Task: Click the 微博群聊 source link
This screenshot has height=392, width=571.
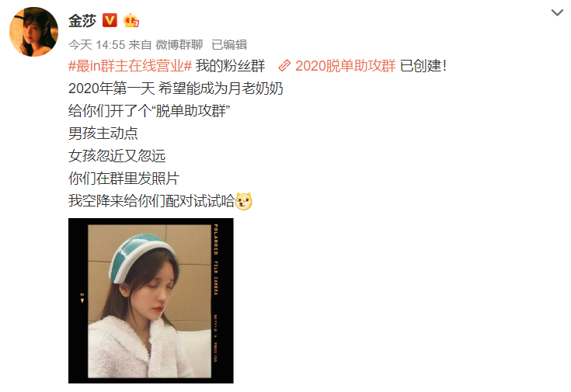Action: coord(179,45)
